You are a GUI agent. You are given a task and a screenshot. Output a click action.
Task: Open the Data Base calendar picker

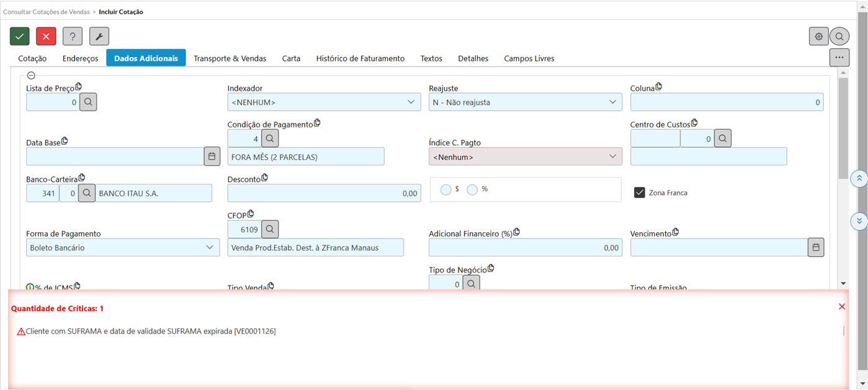212,156
